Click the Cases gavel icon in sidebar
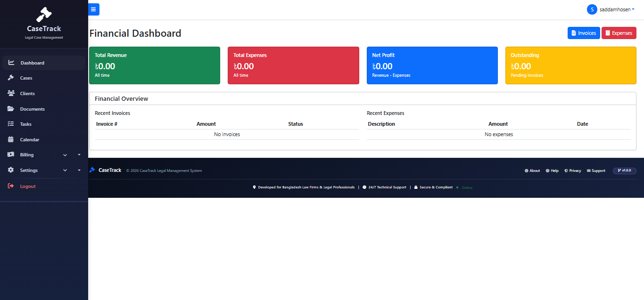The height and width of the screenshot is (300, 644). 11,78
